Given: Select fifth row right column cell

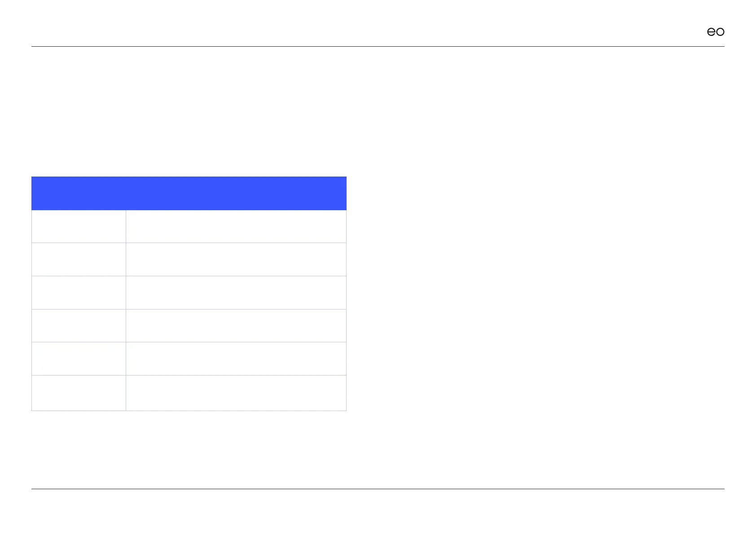Looking at the screenshot, I should [236, 358].
